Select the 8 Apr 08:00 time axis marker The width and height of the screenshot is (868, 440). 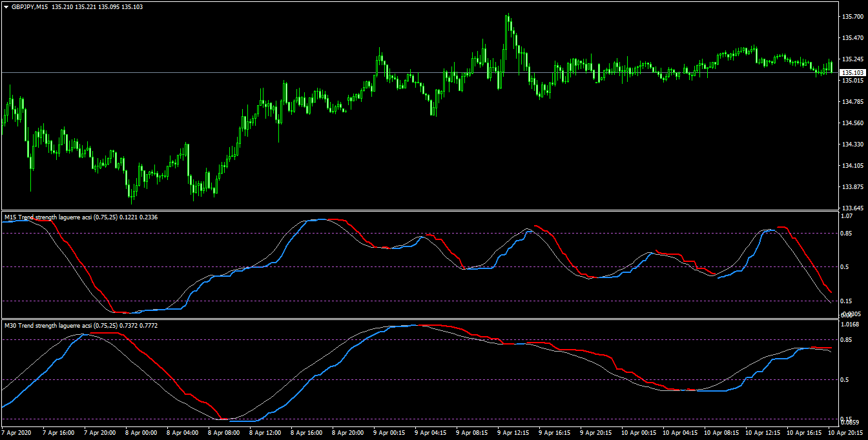click(225, 433)
